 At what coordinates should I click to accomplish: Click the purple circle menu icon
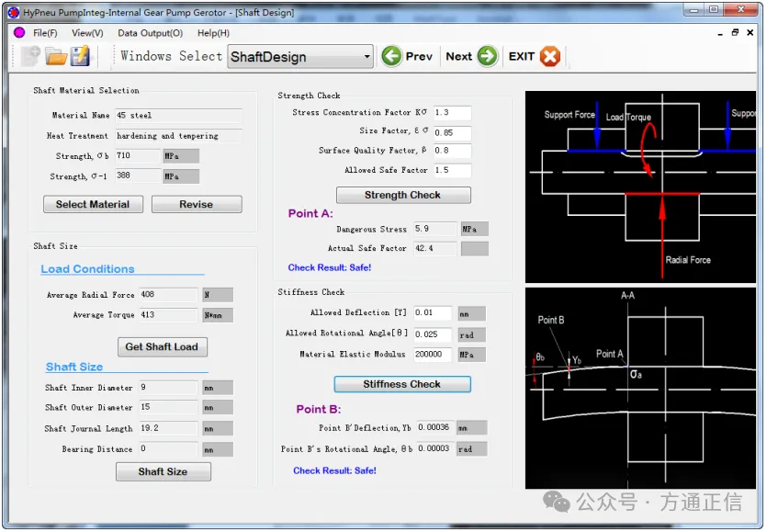tap(19, 33)
